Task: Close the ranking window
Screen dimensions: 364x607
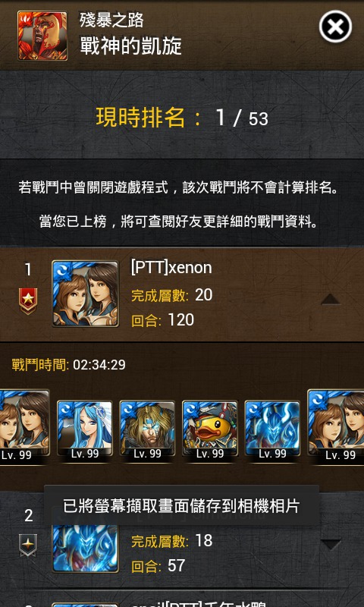Action: (335, 27)
